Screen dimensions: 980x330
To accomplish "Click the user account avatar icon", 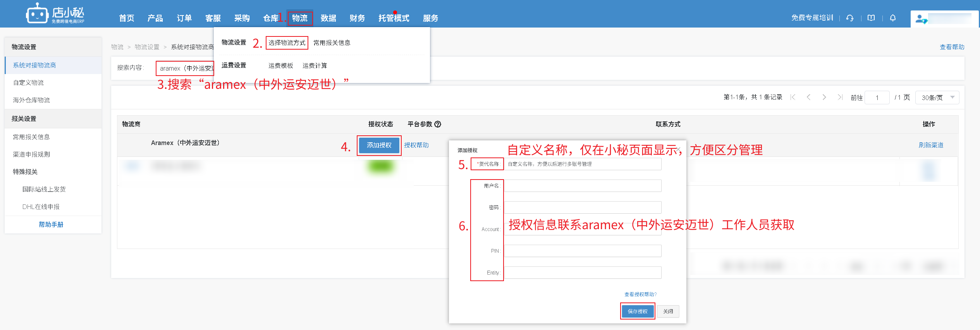I will [x=921, y=19].
